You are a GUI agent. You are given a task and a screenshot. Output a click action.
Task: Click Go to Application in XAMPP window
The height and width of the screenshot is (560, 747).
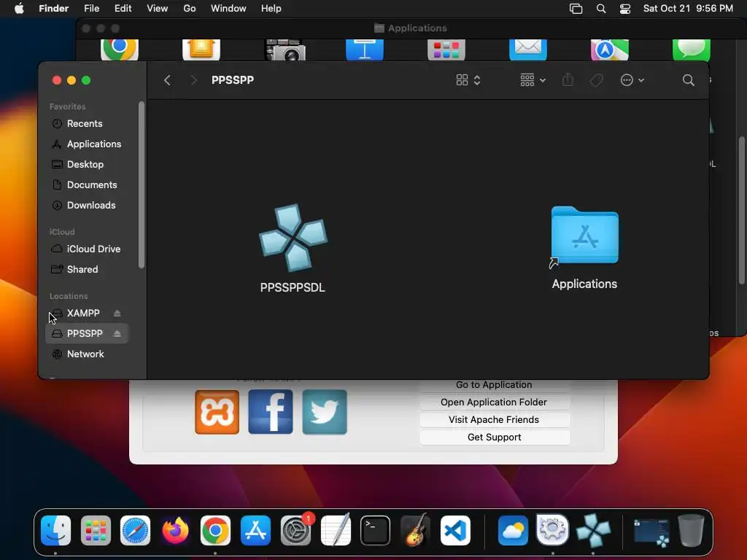click(x=494, y=385)
